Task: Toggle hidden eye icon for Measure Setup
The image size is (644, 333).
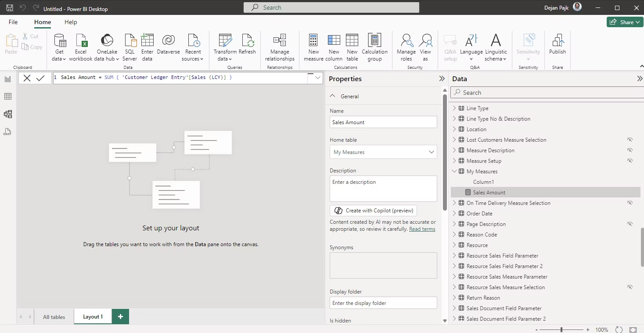Action: (630, 161)
